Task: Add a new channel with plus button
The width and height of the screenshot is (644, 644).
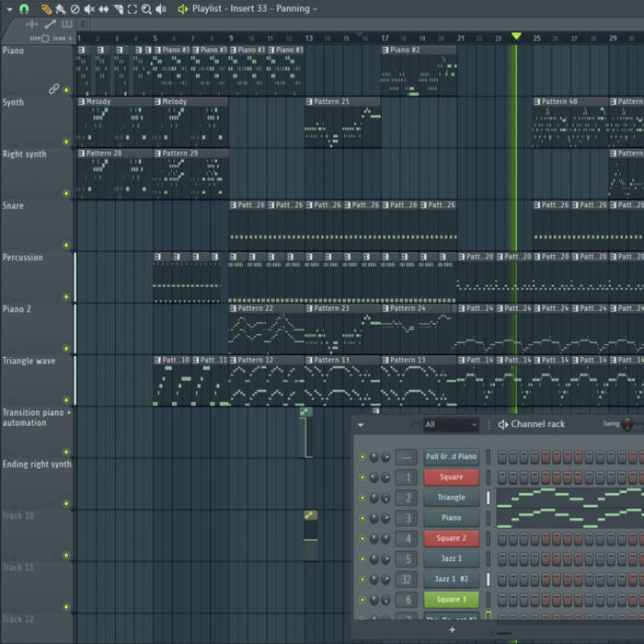Action: [x=452, y=630]
